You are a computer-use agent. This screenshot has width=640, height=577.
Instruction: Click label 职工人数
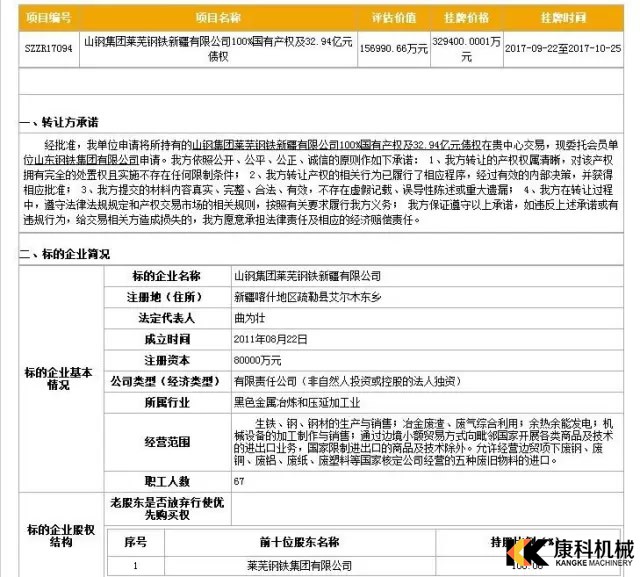pyautogui.click(x=167, y=482)
